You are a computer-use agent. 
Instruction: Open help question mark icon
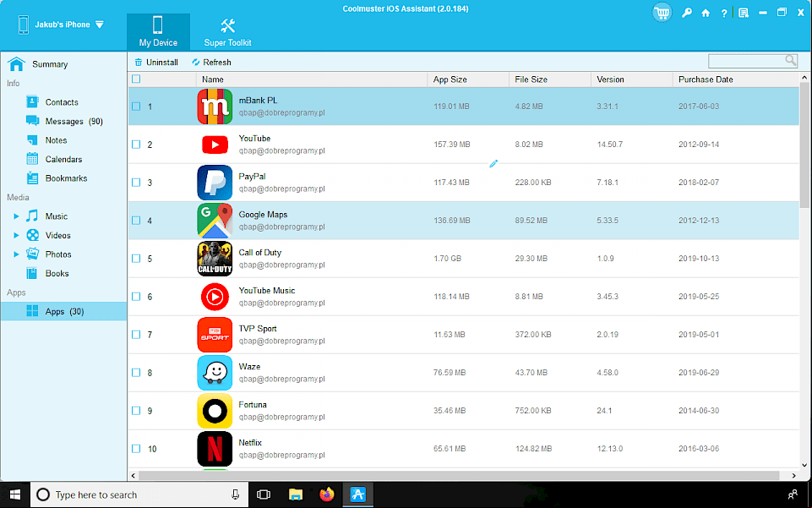click(x=724, y=14)
